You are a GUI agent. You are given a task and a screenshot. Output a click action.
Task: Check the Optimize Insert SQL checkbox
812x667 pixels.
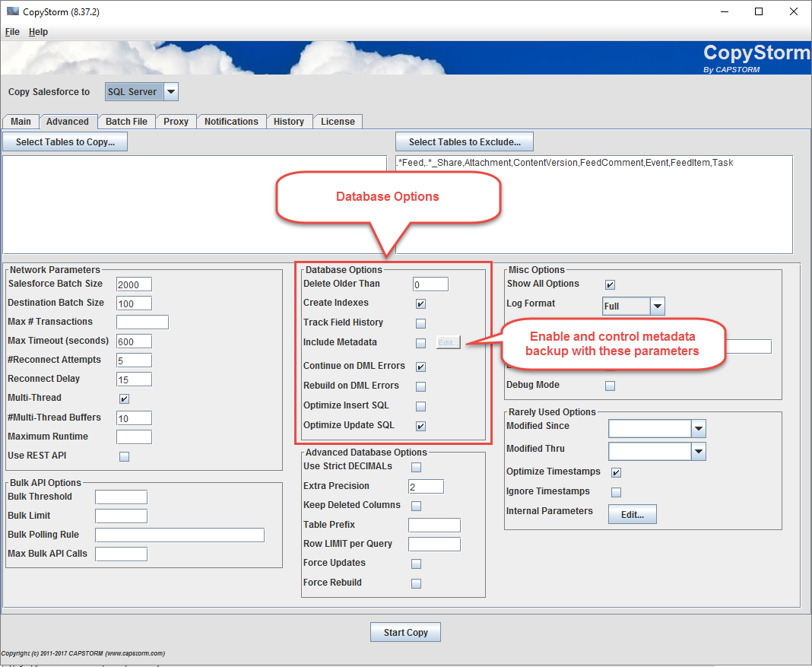[421, 407]
